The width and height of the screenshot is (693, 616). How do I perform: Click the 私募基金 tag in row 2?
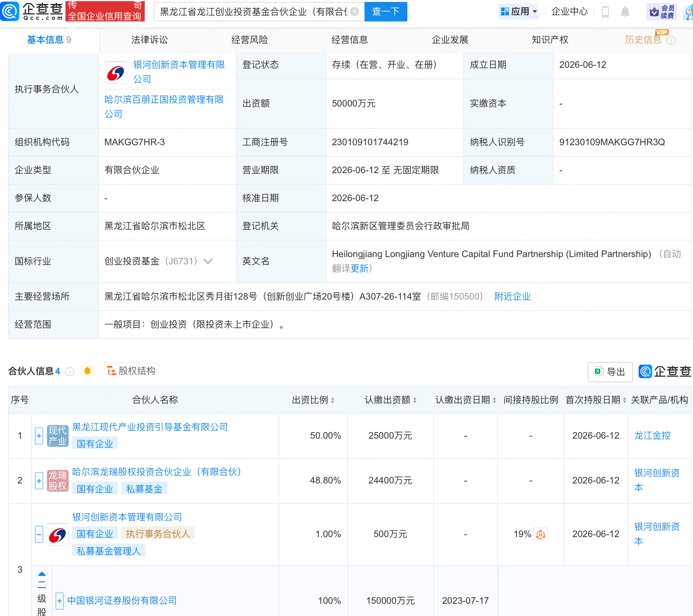[x=144, y=489]
